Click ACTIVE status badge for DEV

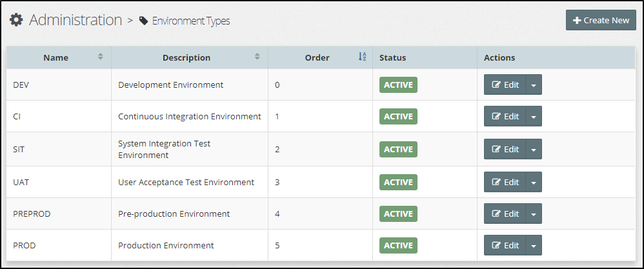[398, 85]
